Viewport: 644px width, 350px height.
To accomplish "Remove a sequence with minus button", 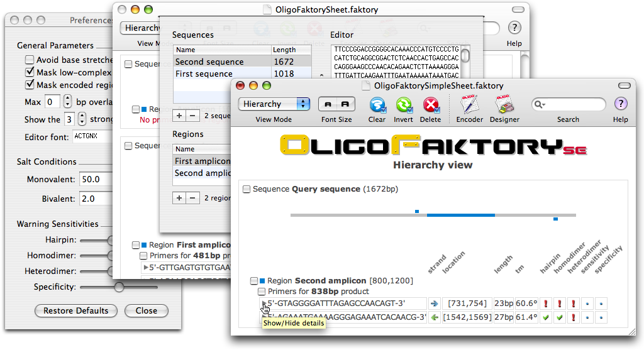I will click(192, 116).
